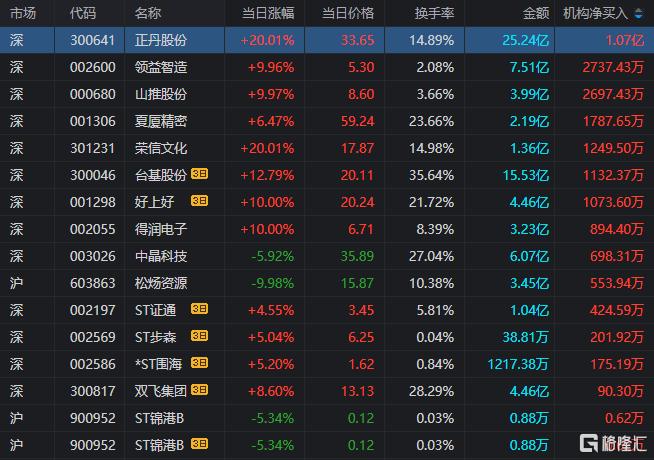Image resolution: width=654 pixels, height=460 pixels.
Task: Click the 3日 tag next to ST步森
Action: tap(200, 337)
